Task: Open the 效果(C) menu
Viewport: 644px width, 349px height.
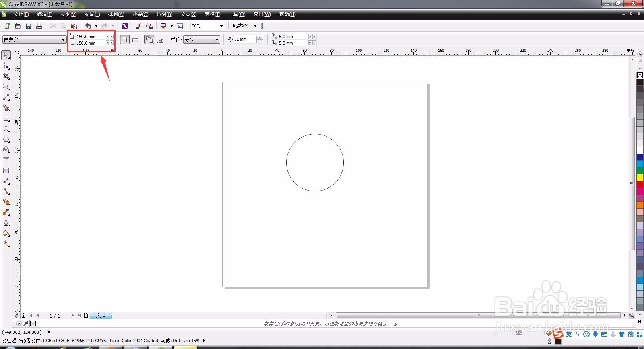Action: [x=140, y=14]
